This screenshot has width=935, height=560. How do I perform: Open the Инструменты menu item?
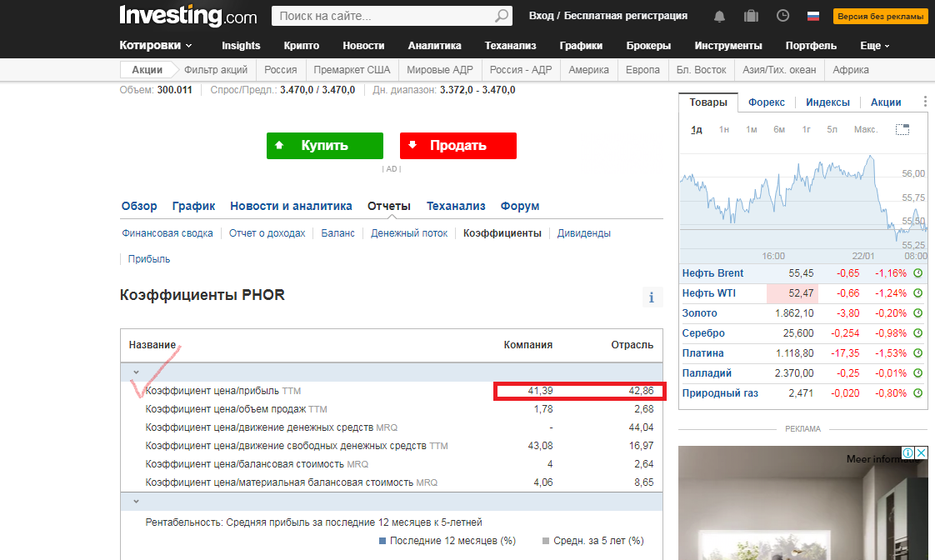point(728,45)
